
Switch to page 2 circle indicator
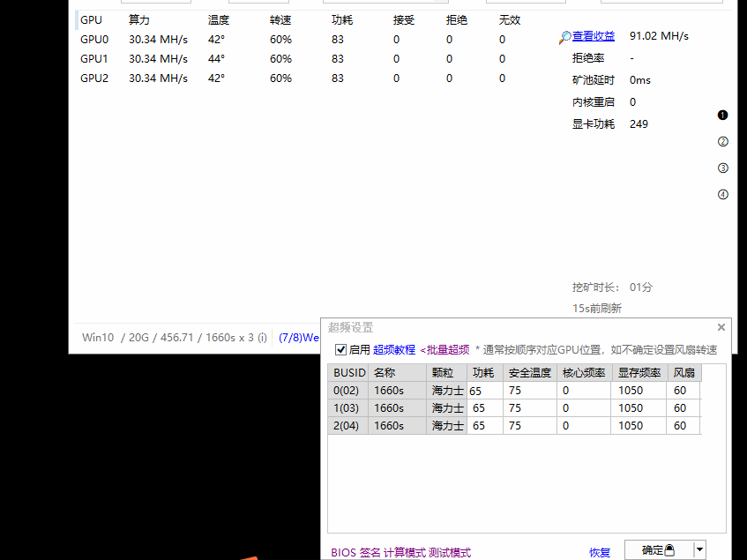pyautogui.click(x=722, y=141)
